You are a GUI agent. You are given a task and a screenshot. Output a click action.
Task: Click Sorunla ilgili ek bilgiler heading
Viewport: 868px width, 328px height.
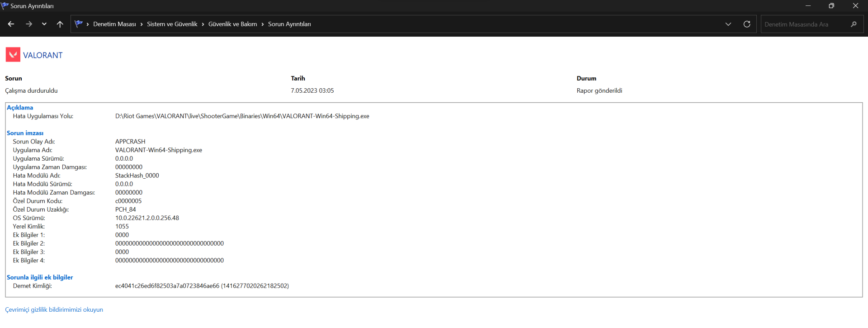[40, 277]
